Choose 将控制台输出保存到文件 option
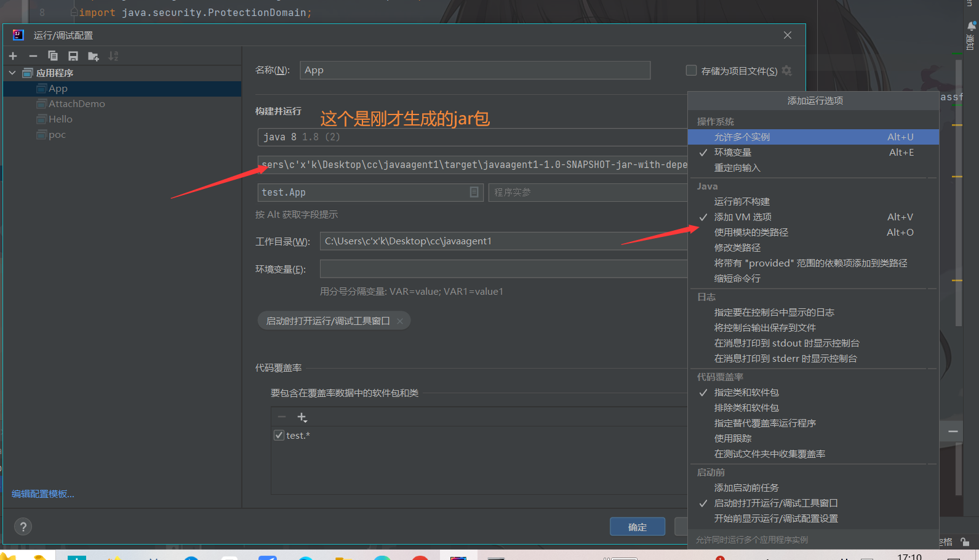This screenshot has height=560, width=979. click(813, 327)
